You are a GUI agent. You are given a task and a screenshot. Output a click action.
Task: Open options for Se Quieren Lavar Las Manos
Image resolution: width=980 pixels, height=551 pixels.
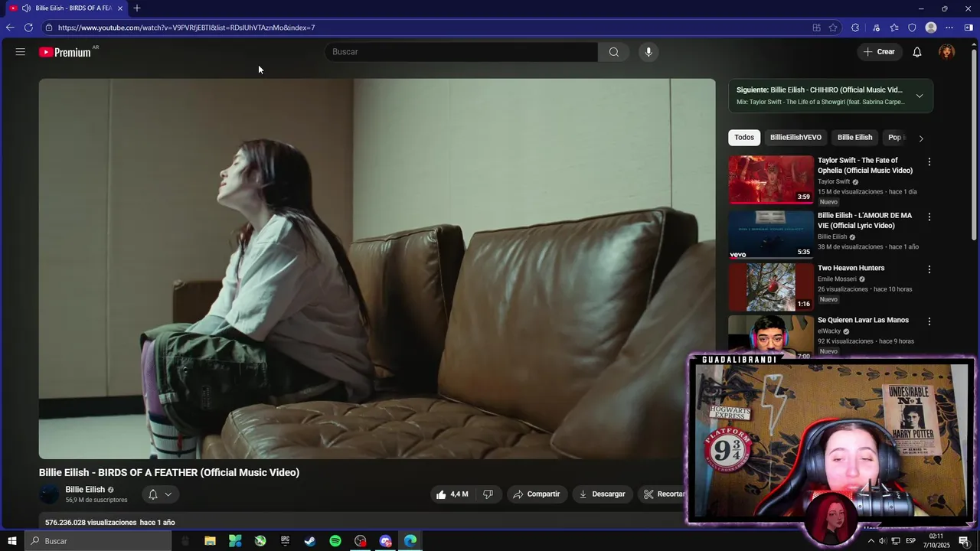(x=929, y=321)
